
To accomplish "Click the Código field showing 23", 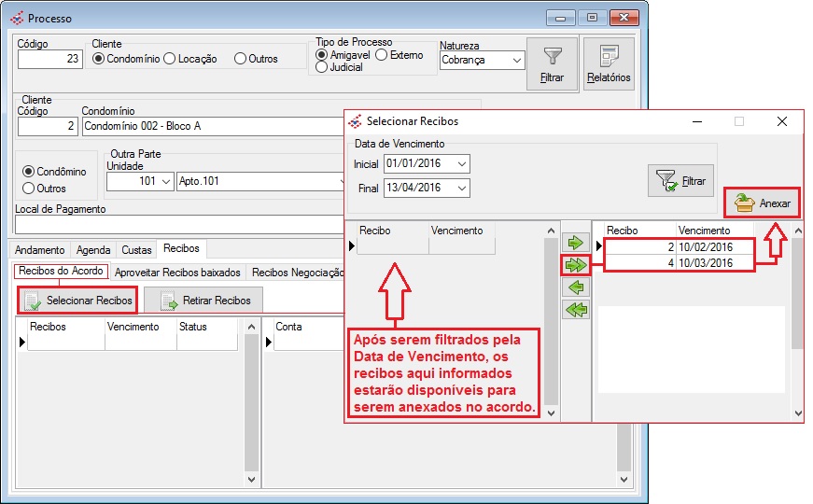I will [x=50, y=59].
